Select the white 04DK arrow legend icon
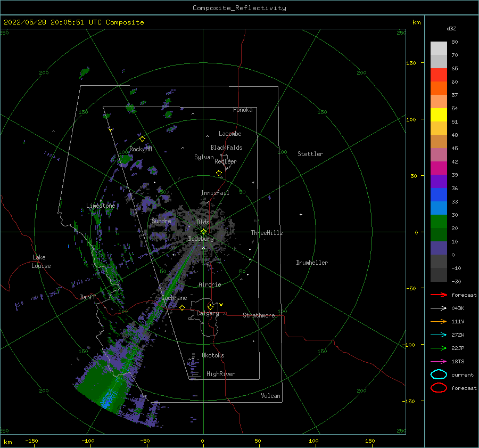The height and width of the screenshot is (448, 479). pos(439,308)
